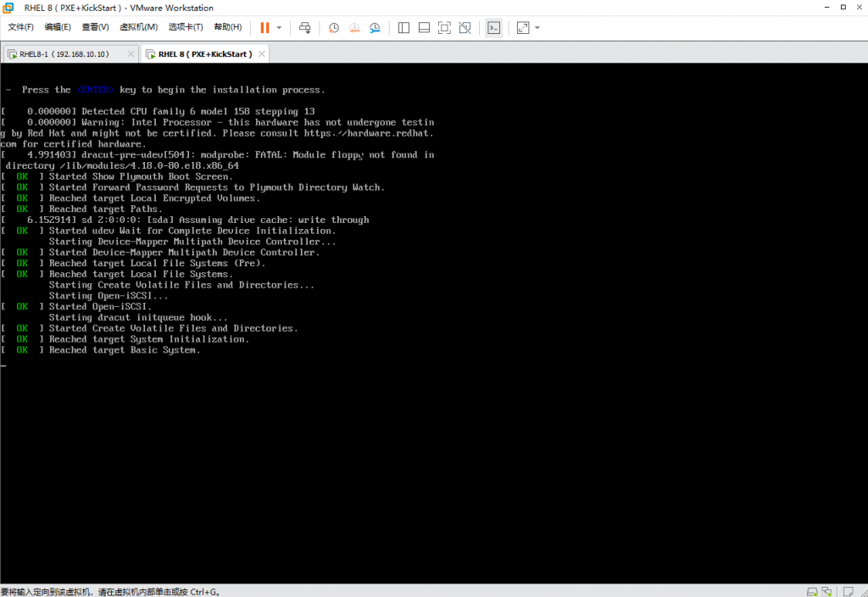The image size is (868, 597).
Task: Open the message log icon in status bar
Action: pyautogui.click(x=848, y=591)
